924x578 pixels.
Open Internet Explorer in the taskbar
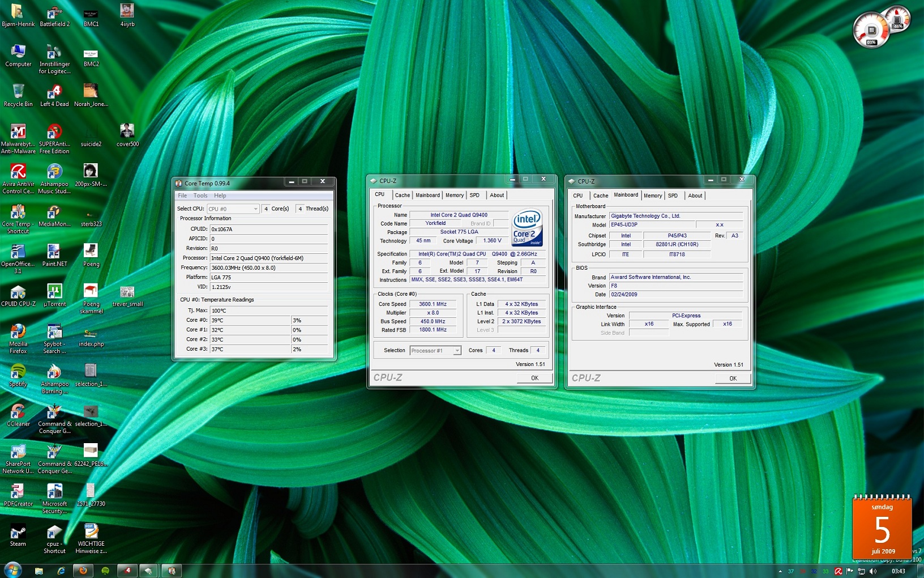tap(61, 571)
